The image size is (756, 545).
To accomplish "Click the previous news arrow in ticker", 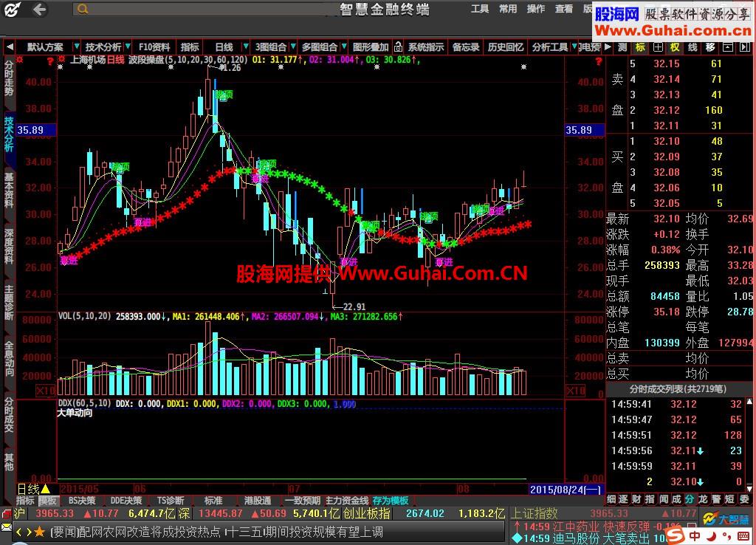I will pyautogui.click(x=19, y=532).
